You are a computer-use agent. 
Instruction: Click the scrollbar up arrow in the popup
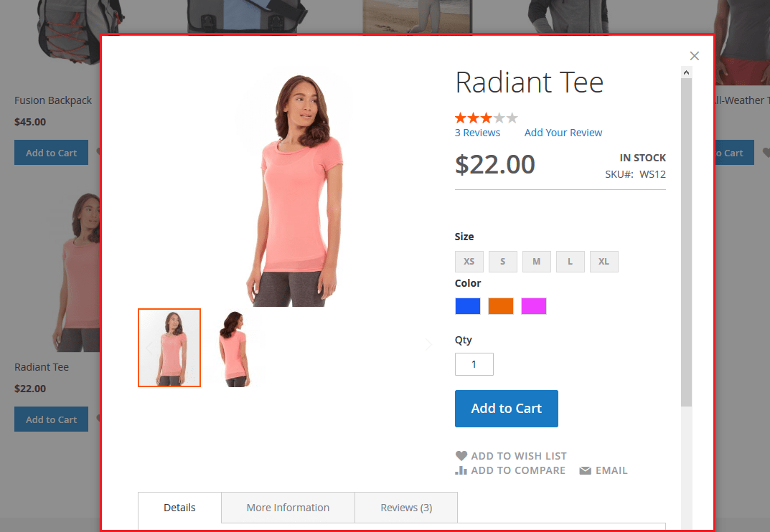(x=687, y=72)
